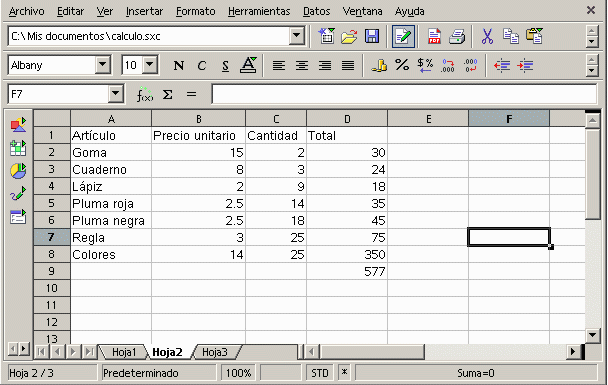Click the horizontal scrollbar right arrow

click(573, 352)
